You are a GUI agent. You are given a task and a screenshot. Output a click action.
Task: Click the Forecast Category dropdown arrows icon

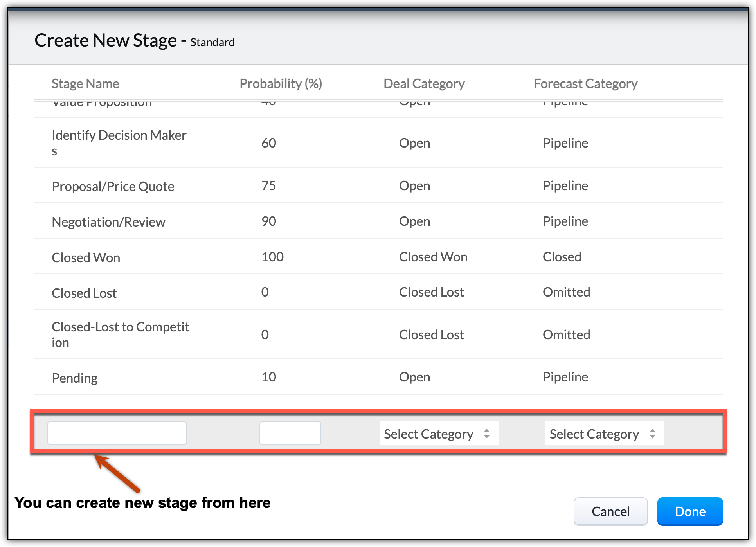pyautogui.click(x=652, y=434)
